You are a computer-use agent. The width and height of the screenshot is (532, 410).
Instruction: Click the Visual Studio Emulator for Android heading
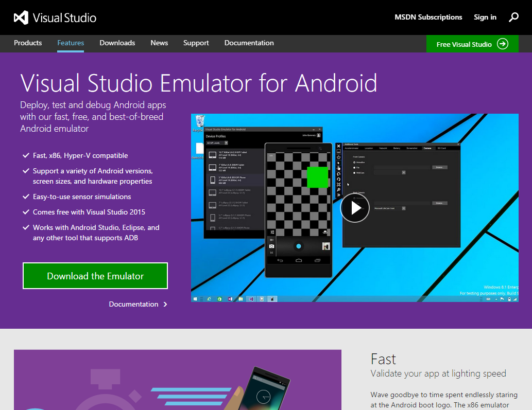[x=198, y=83]
